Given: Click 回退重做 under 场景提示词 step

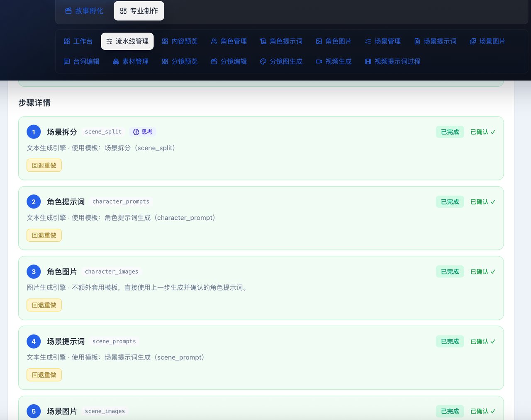Looking at the screenshot, I should point(44,375).
